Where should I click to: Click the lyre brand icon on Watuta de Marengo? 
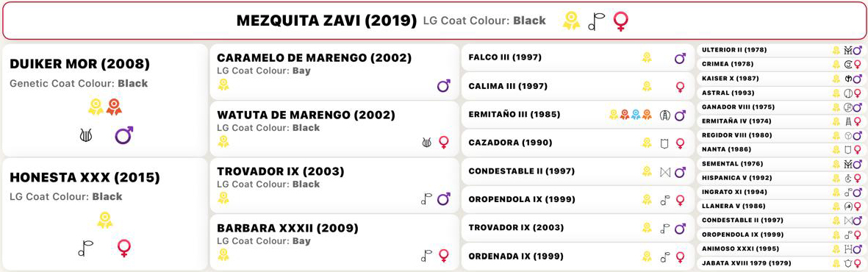(426, 143)
